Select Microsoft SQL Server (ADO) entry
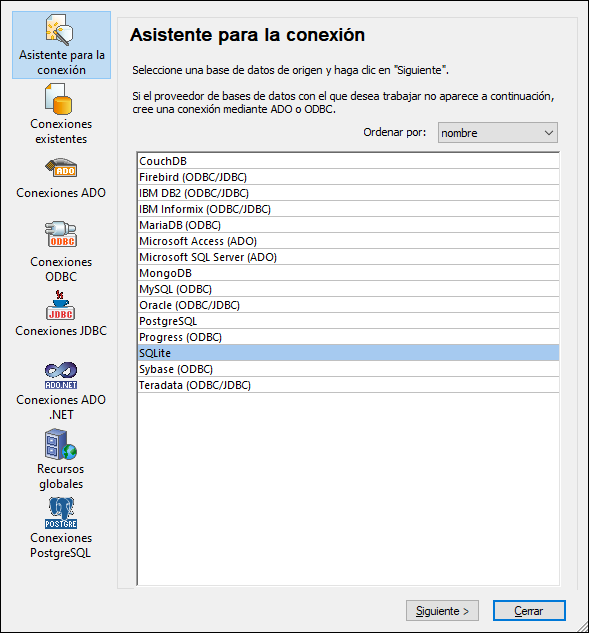Screen dimensions: 589x633 348,257
